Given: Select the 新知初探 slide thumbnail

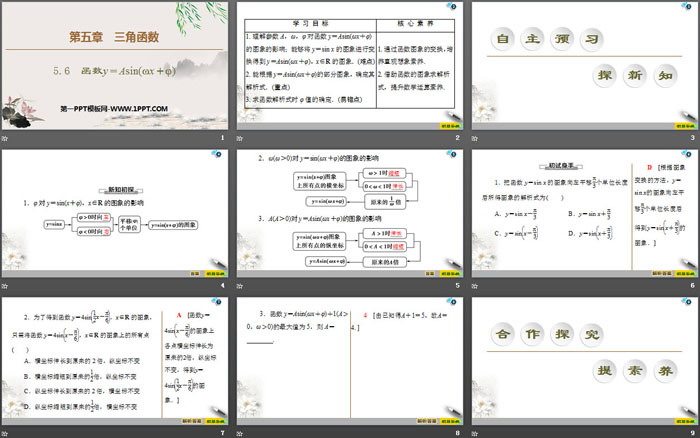Looking at the screenshot, I should point(115,213).
